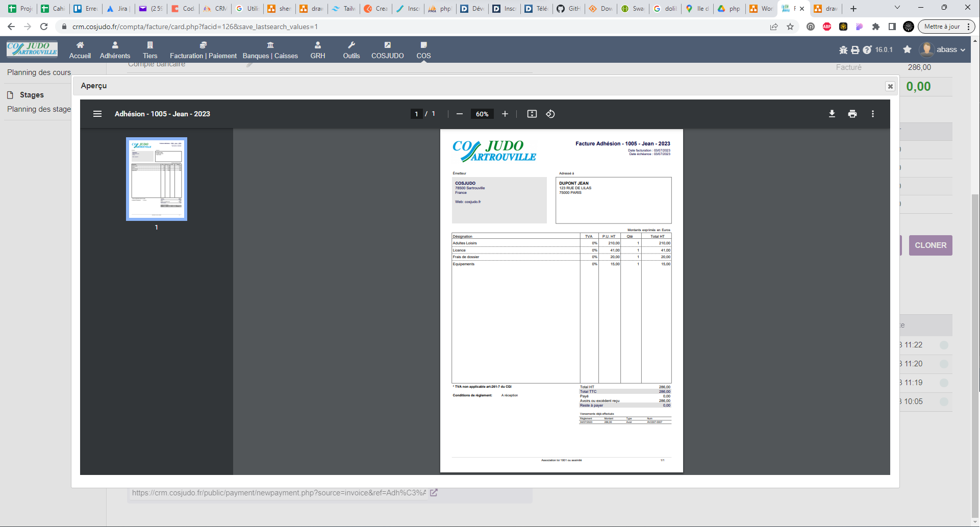Open the Adhérents menu

point(115,50)
